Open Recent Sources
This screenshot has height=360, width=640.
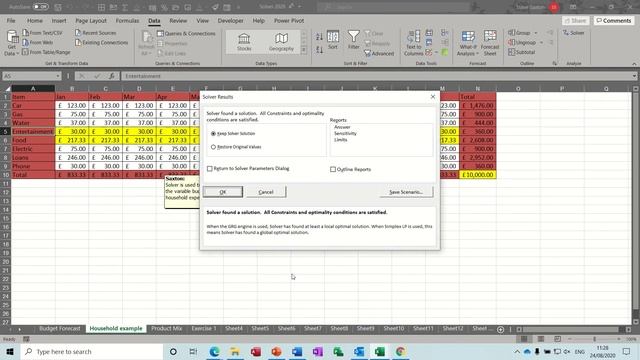[96, 33]
